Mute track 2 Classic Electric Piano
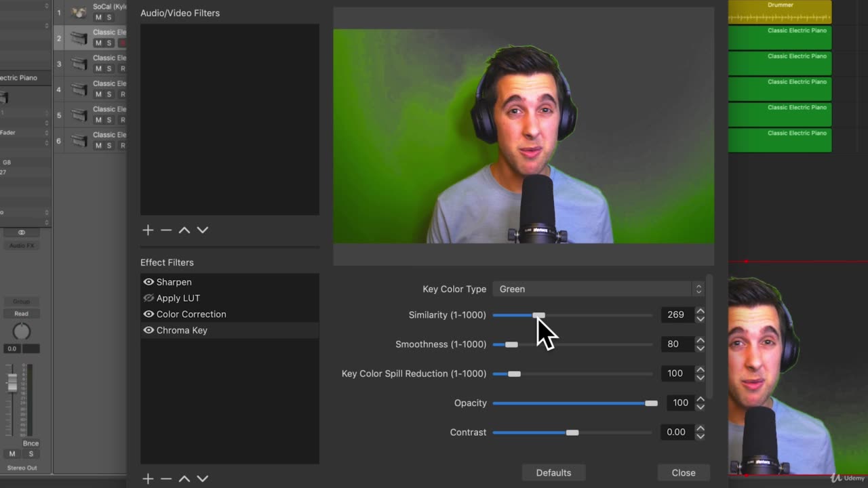Screen dimensions: 868x488 (98, 43)
